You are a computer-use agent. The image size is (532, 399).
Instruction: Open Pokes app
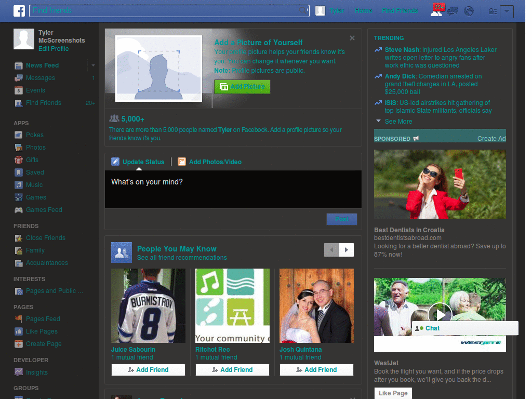pyautogui.click(x=35, y=135)
